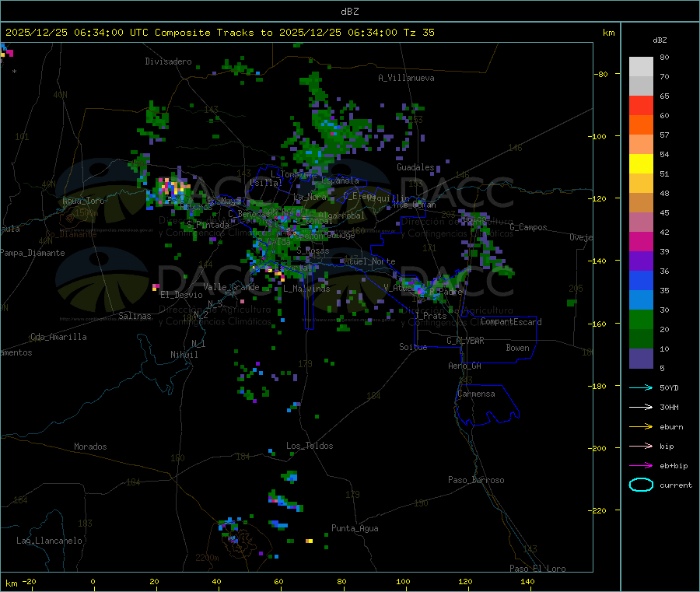Click the Carmensa blue polygon outline
The image size is (700, 592).
point(487,405)
